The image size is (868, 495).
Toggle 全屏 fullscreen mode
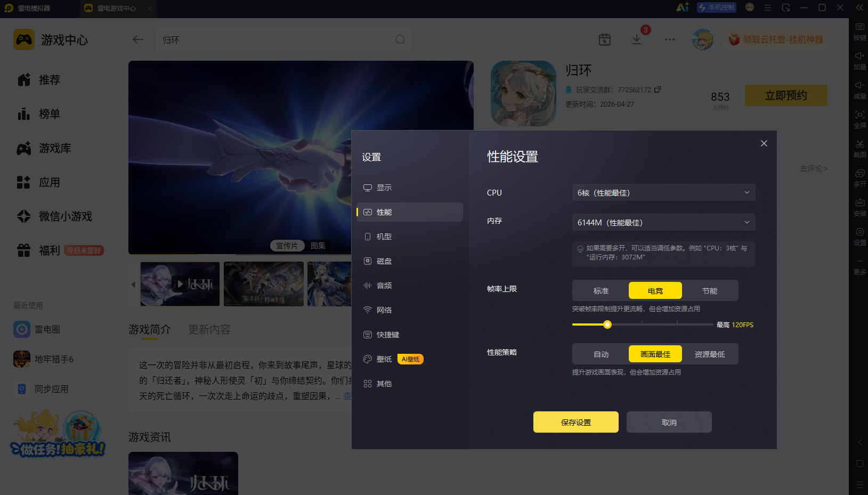[860, 119]
